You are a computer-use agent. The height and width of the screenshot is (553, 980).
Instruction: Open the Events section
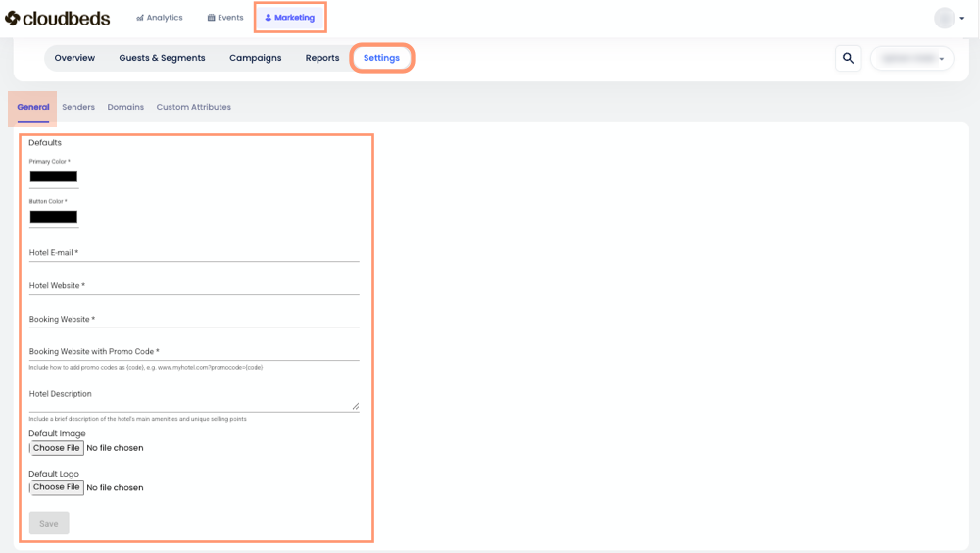(x=225, y=18)
